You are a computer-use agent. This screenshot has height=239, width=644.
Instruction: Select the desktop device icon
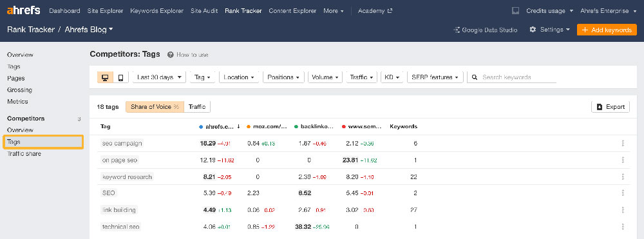[105, 77]
